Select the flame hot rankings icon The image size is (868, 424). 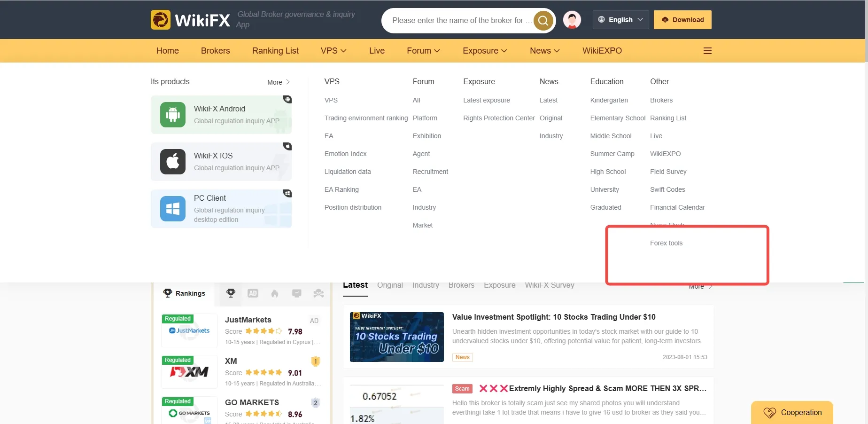tap(275, 293)
